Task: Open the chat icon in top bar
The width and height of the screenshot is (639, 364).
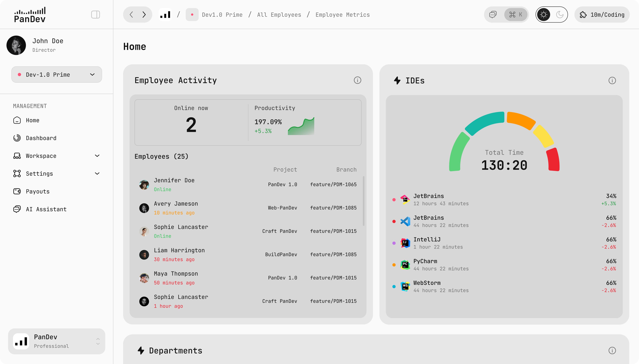Action: [493, 14]
